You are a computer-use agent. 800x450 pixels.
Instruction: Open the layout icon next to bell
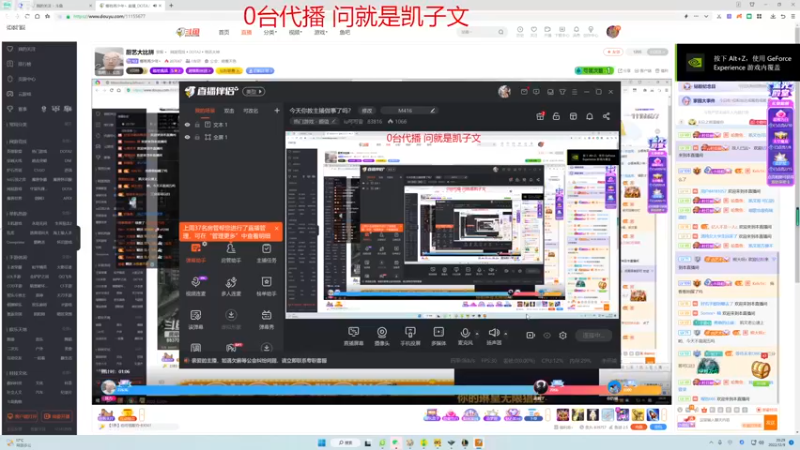coord(573,116)
